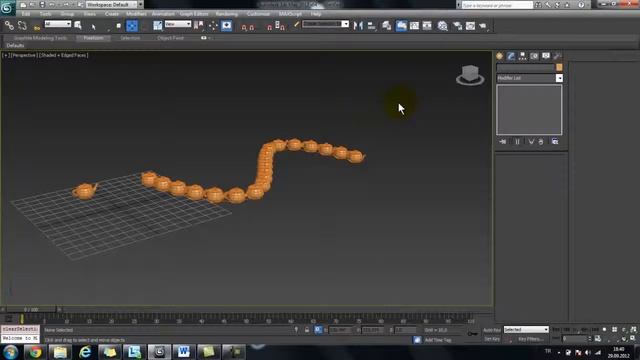Click the Mirror tool icon
Viewport: 640px width, 360px height.
(358, 26)
